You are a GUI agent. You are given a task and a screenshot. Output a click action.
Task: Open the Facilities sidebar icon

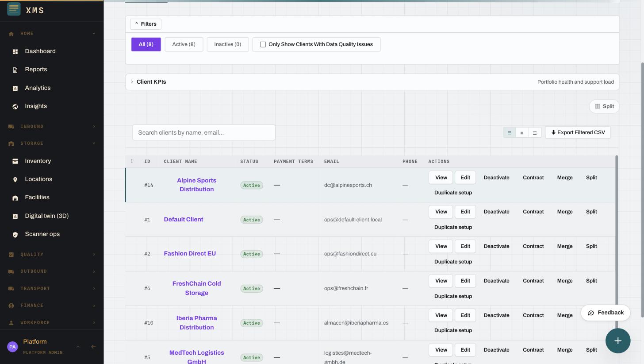(x=15, y=198)
